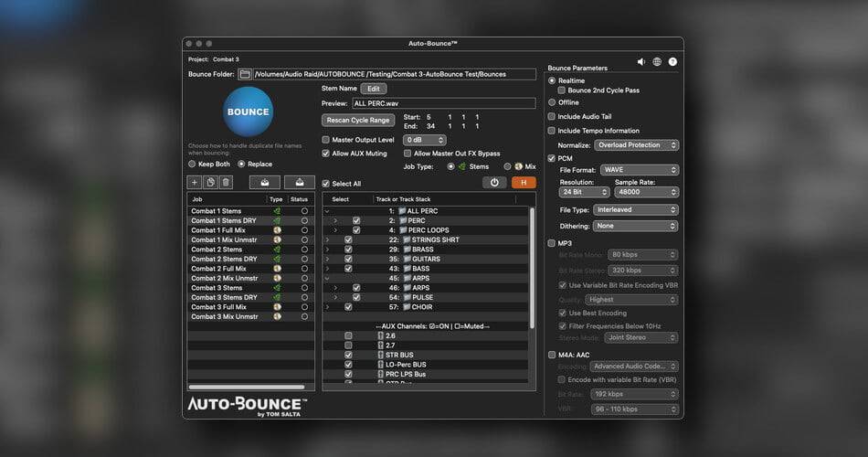Select the Replace radio button

coord(241,164)
